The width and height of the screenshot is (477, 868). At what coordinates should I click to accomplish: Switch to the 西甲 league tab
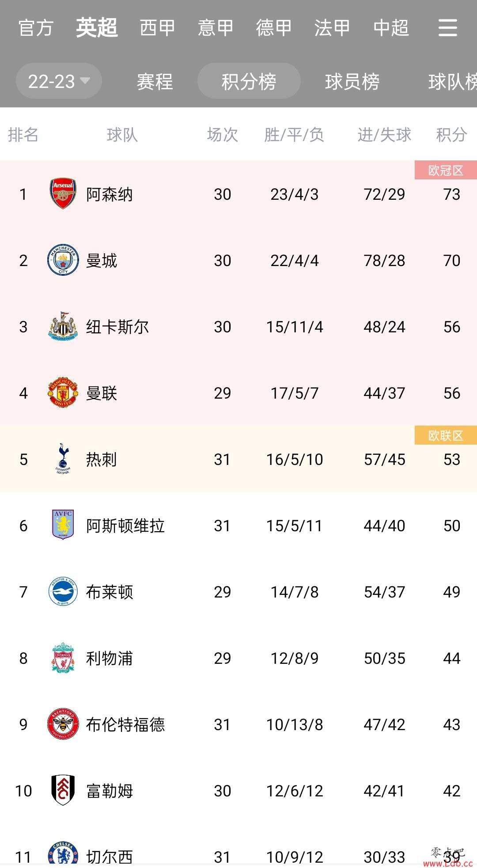coord(157,28)
